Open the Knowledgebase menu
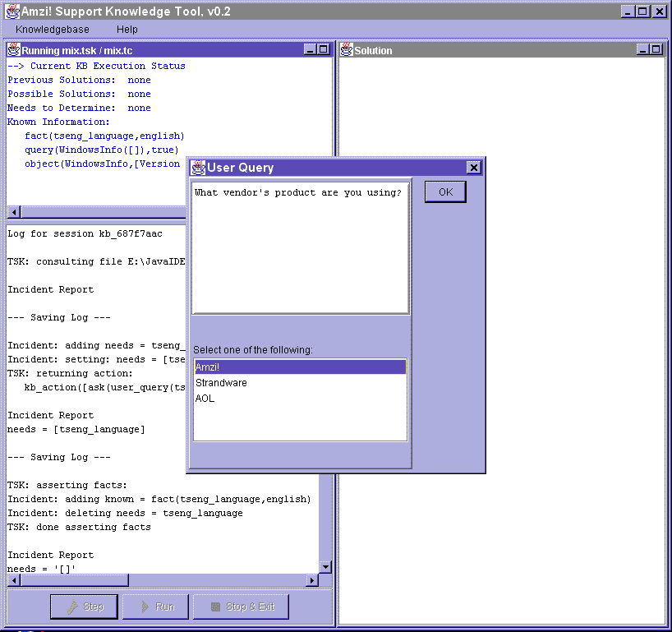The height and width of the screenshot is (632, 672). tap(53, 29)
